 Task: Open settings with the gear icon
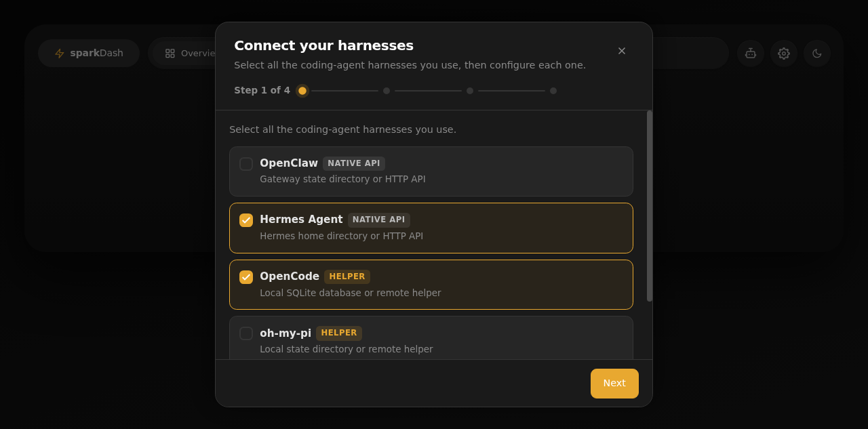point(784,53)
